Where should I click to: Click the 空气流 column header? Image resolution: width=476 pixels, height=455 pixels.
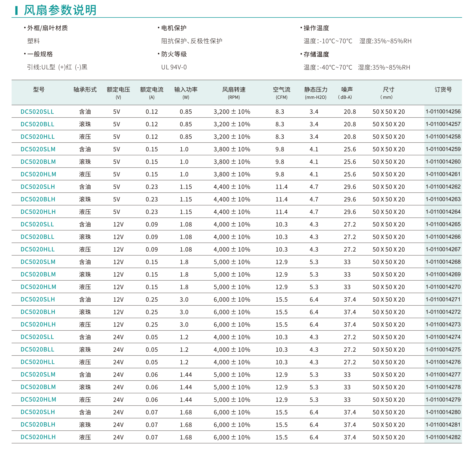pyautogui.click(x=282, y=90)
